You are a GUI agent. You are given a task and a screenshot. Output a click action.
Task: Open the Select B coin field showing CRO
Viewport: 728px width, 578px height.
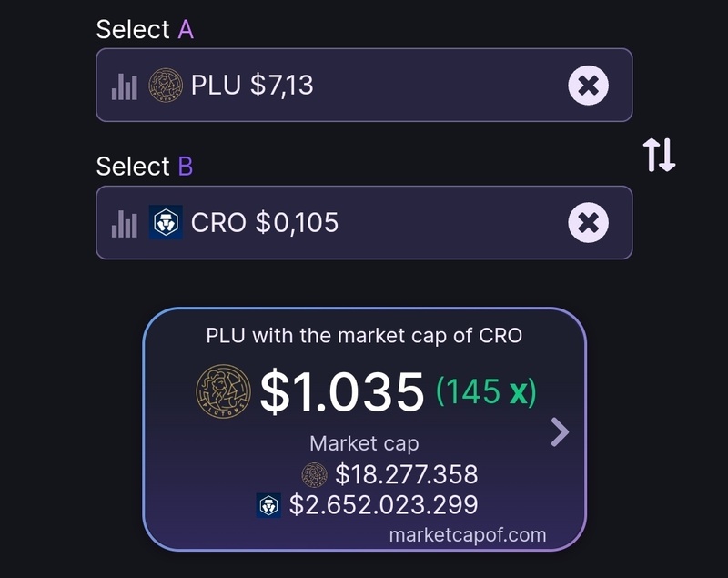coord(364,223)
